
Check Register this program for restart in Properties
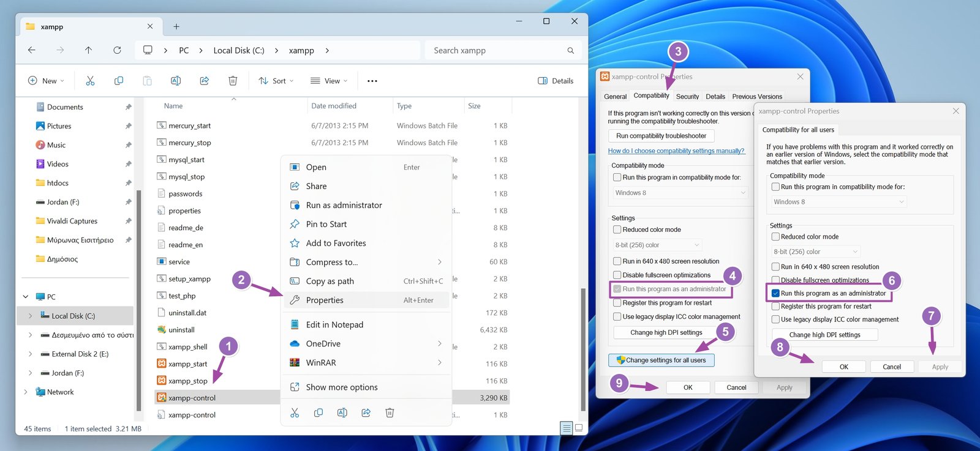(617, 303)
